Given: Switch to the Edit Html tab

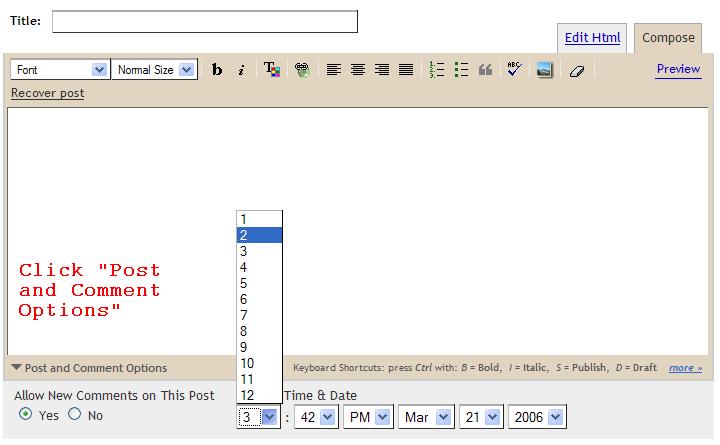Looking at the screenshot, I should 592,38.
